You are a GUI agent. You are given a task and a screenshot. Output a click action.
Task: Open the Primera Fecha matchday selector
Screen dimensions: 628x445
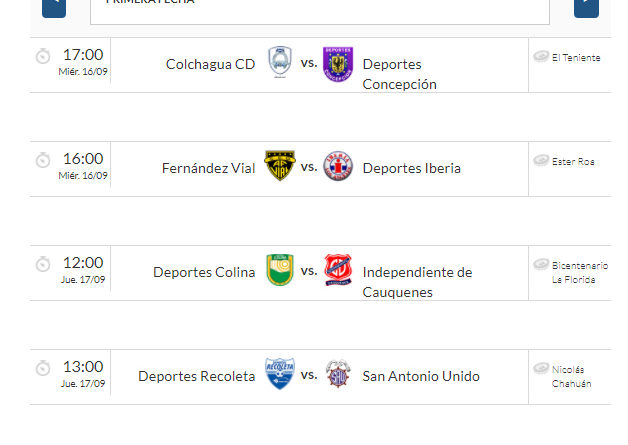click(x=320, y=10)
